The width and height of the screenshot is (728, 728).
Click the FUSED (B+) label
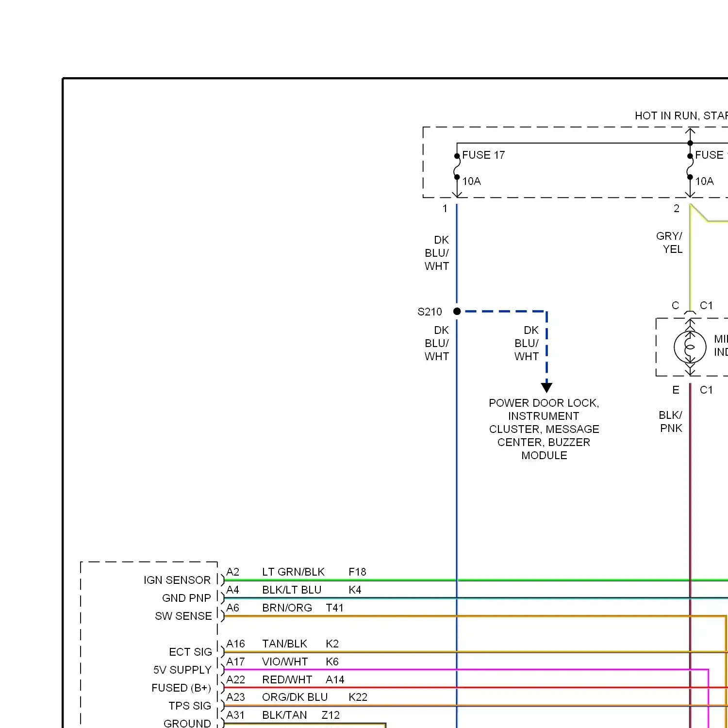coord(181,688)
